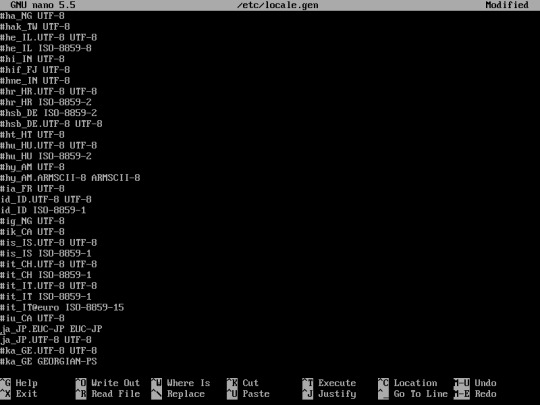Viewport: 540px width, 405px height.
Task: Click the Cut shortcut label
Action: click(250, 383)
